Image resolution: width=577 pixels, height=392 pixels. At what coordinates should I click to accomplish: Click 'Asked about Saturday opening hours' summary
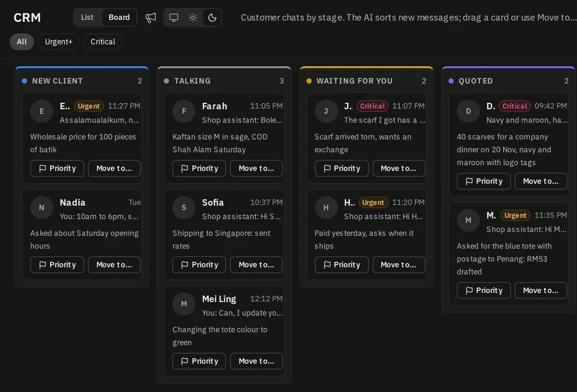click(x=84, y=240)
